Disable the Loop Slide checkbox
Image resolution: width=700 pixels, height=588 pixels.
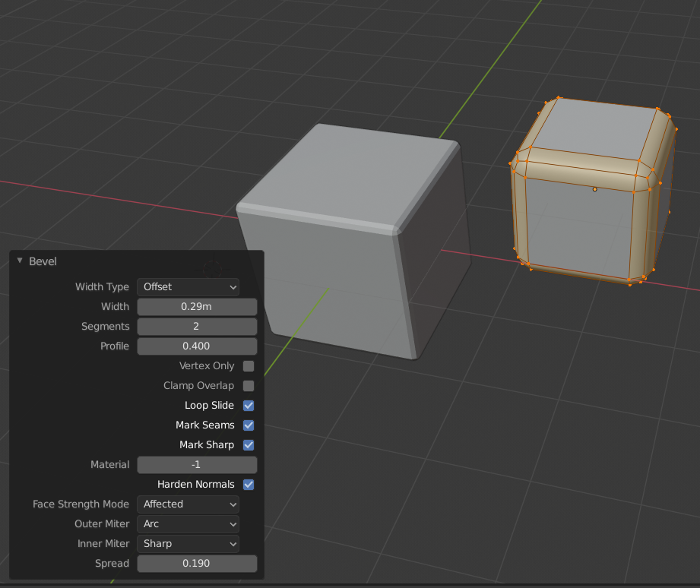pos(248,405)
